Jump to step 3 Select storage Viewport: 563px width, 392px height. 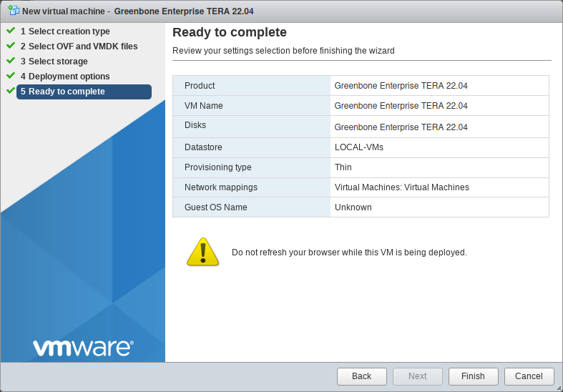[58, 62]
